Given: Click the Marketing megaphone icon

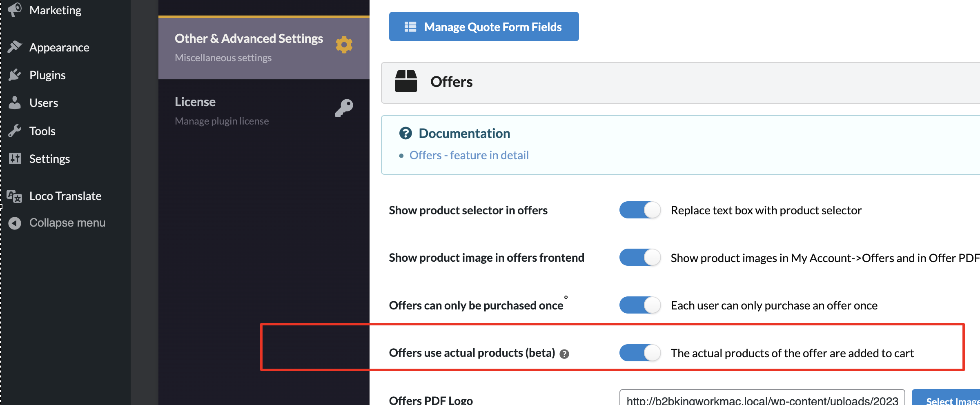Looking at the screenshot, I should [x=15, y=10].
